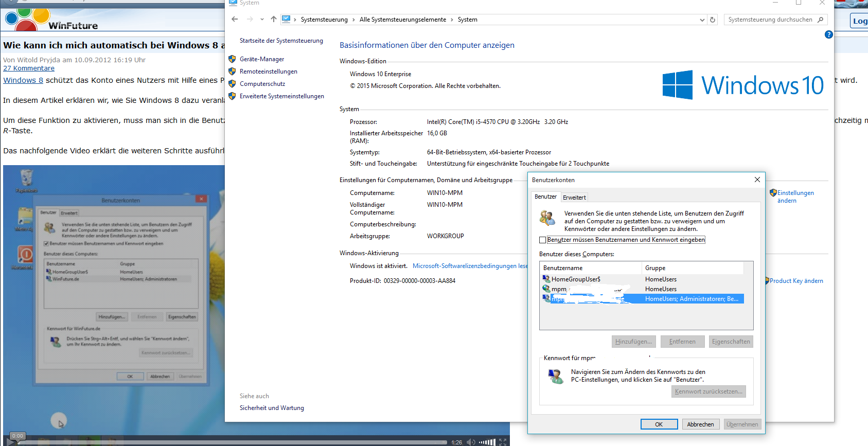
Task: Open the 27 Kommentare link
Action: [29, 68]
